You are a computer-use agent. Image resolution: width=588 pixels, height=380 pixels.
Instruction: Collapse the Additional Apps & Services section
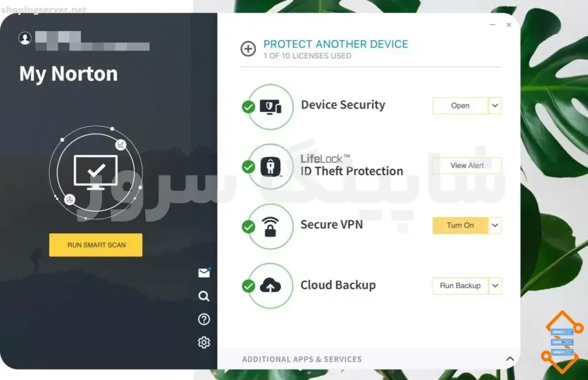510,358
